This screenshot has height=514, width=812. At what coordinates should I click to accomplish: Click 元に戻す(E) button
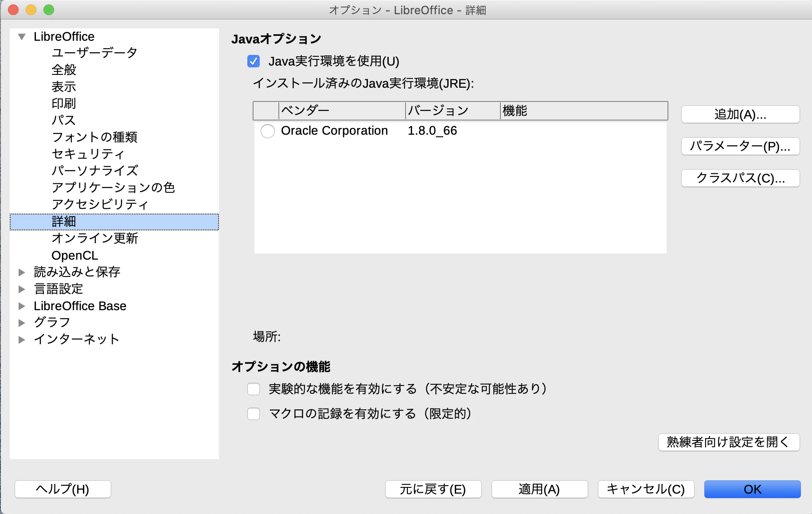[433, 489]
